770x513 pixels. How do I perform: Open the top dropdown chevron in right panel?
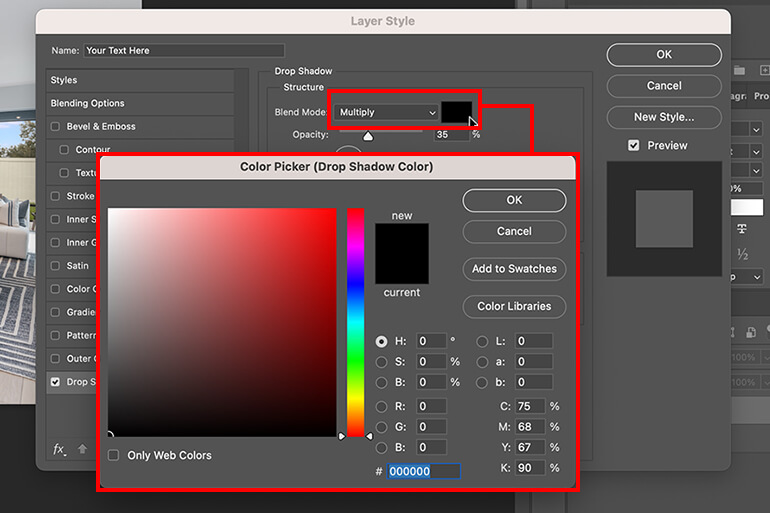click(x=756, y=130)
